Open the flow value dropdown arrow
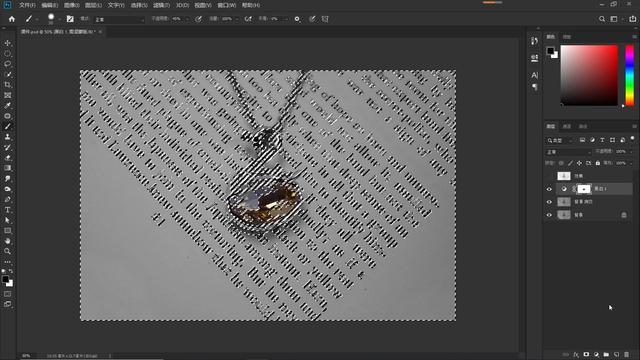Viewport: 640px width, 360px height. tap(237, 19)
